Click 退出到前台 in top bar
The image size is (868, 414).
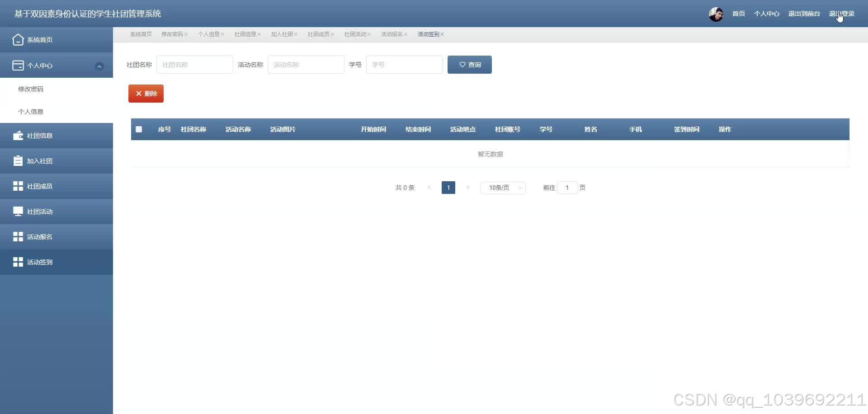(804, 14)
